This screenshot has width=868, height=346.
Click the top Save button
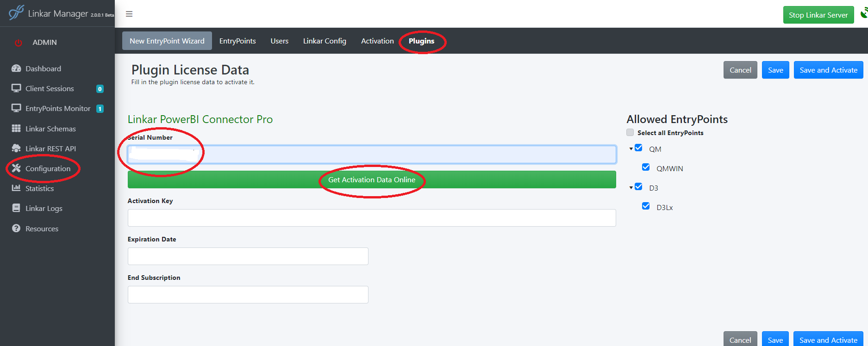(775, 70)
